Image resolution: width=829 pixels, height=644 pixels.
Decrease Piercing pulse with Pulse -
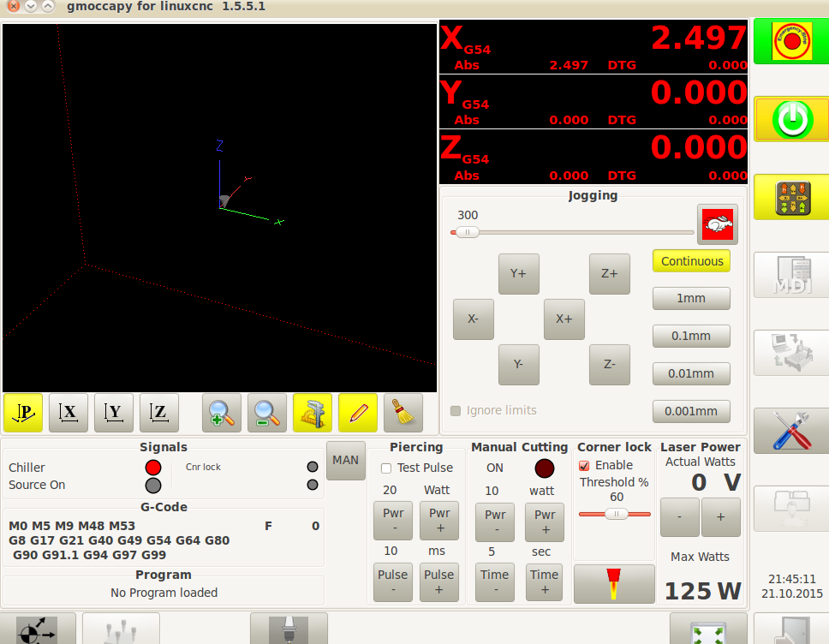click(393, 582)
